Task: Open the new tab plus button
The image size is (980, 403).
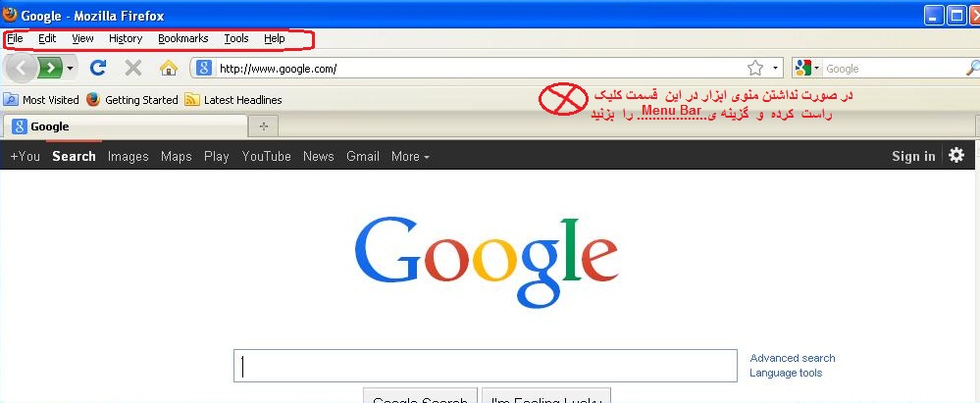Action: (x=264, y=126)
